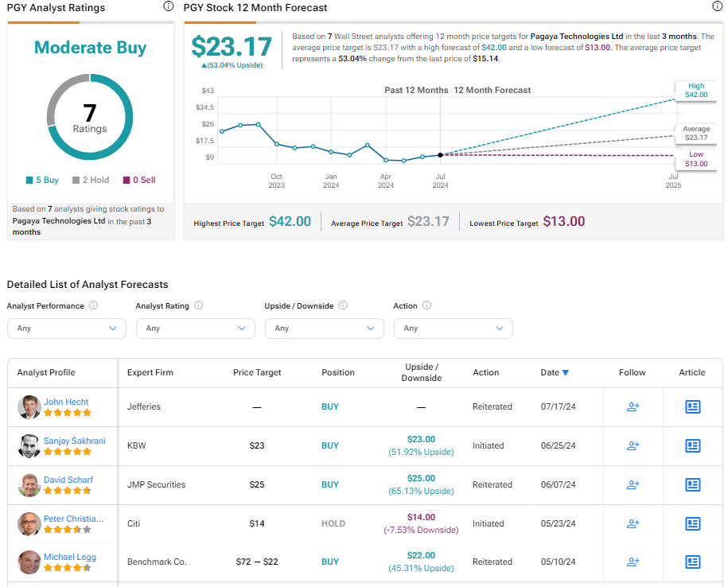
Task: Click Action column header
Action: (485, 372)
